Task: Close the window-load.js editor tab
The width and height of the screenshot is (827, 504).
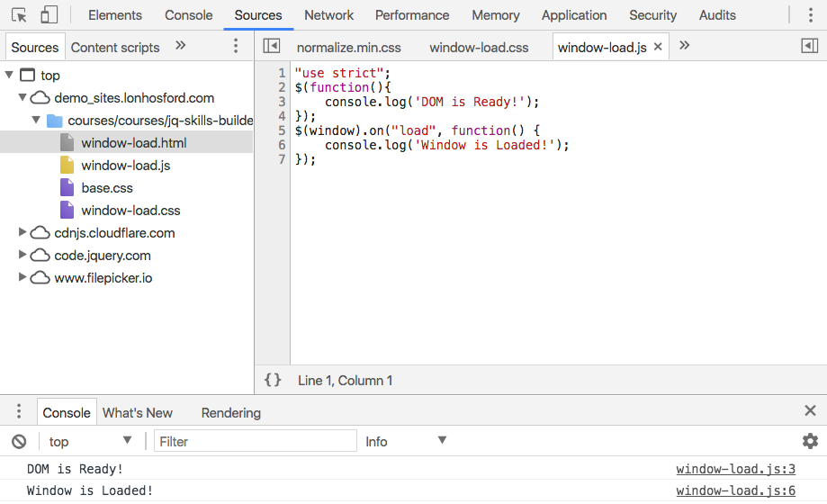Action: coord(658,47)
